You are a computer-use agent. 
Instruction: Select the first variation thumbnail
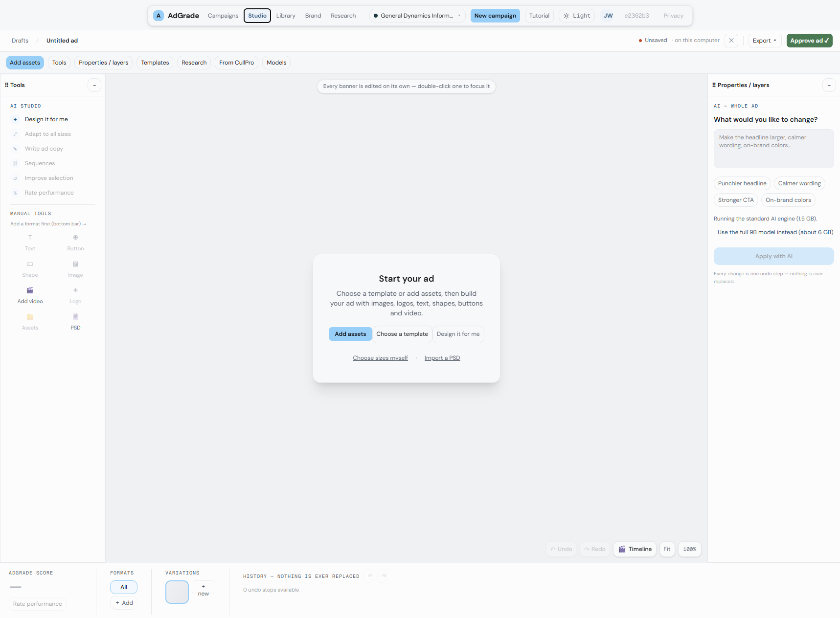coord(177,592)
